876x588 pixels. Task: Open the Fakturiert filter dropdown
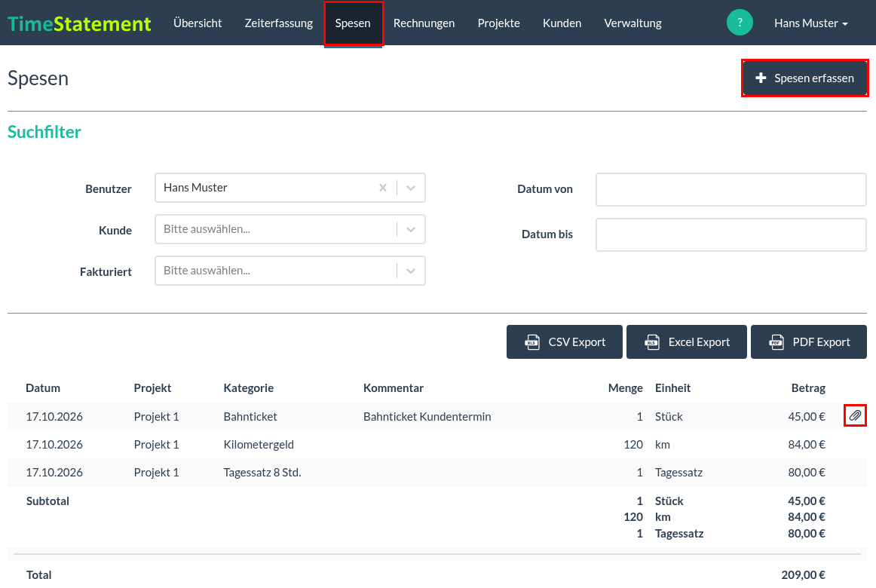(290, 271)
